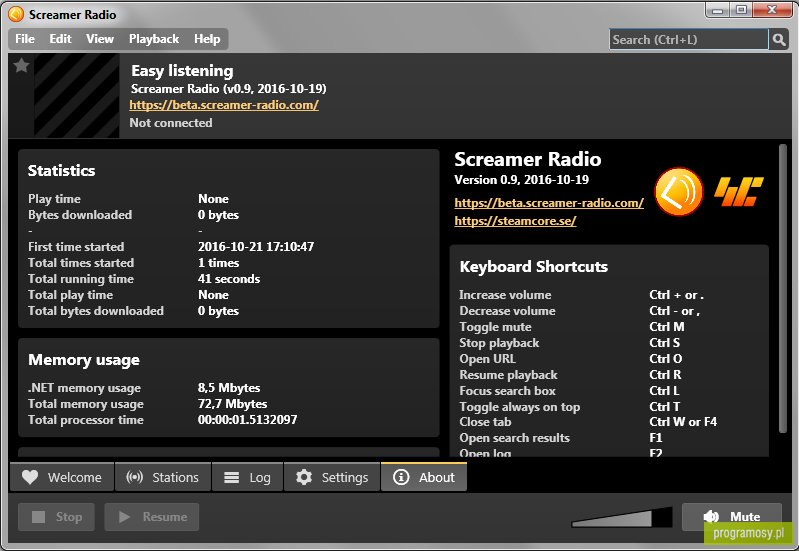Switch to the Log tab

(x=248, y=477)
